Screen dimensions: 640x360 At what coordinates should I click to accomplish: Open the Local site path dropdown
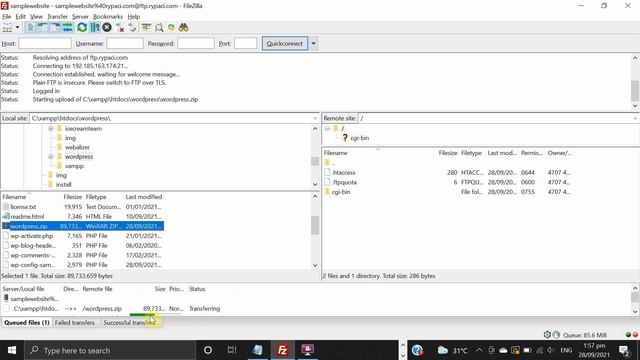click(x=315, y=118)
